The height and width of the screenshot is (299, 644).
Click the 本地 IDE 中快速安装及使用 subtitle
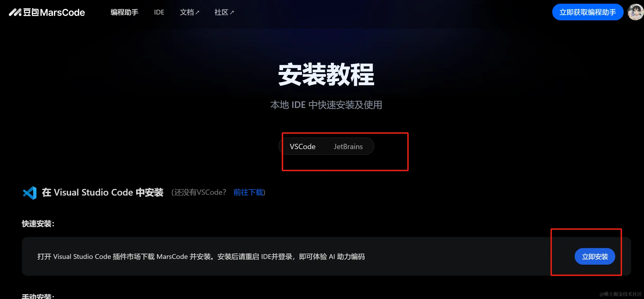(326, 105)
